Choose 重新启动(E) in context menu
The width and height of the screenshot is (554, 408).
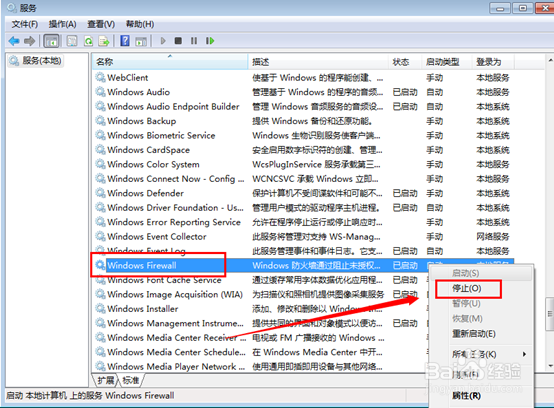[474, 334]
